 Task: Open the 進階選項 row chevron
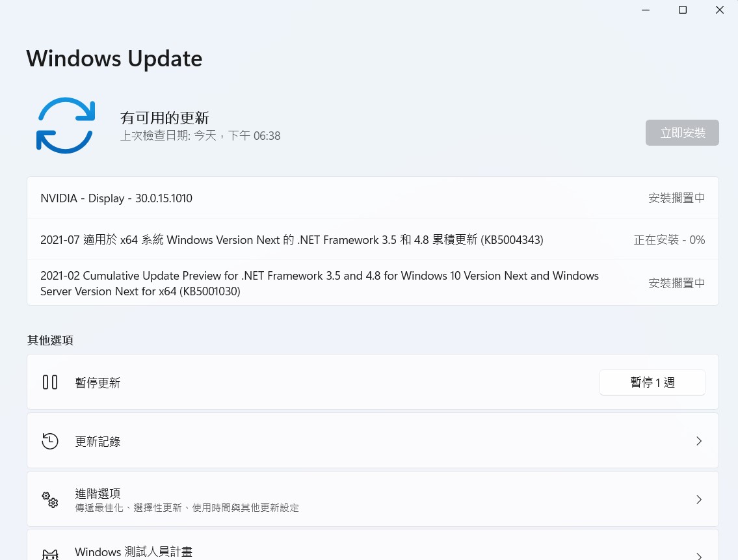click(x=699, y=500)
